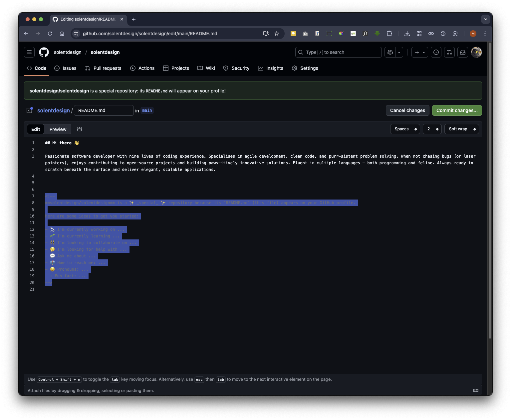
Task: Open the Spaces indent mode dropdown
Action: 405,129
